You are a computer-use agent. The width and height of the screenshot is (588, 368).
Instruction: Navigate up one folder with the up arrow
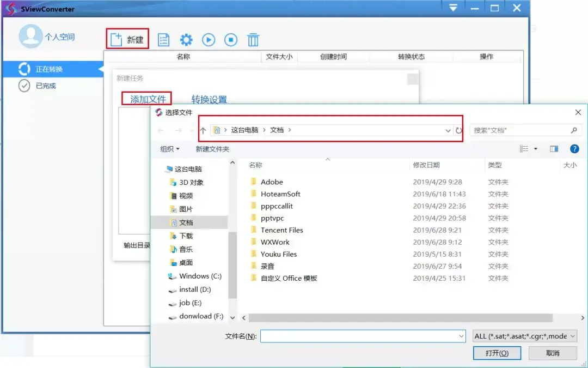[203, 130]
